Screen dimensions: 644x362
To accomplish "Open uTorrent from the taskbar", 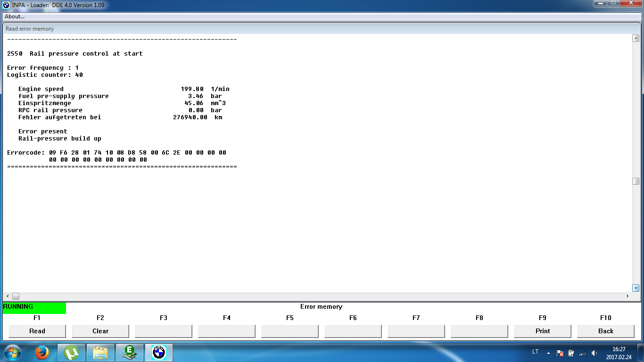I will point(71,353).
